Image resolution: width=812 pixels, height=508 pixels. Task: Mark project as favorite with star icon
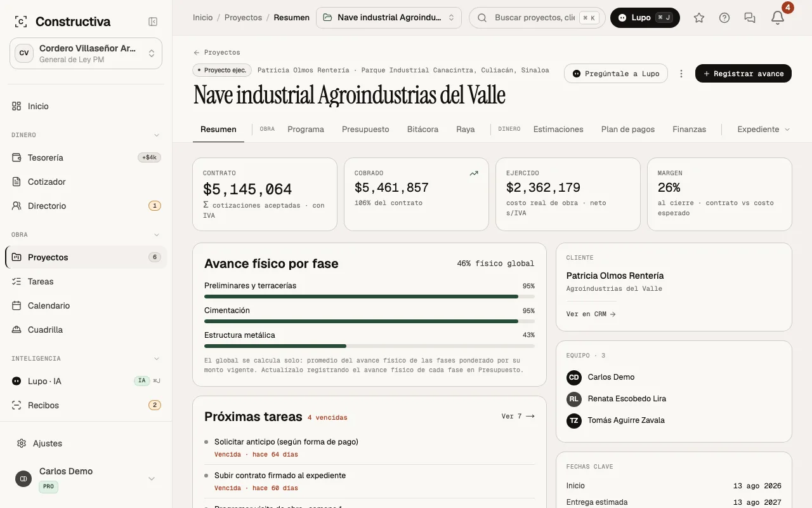point(699,18)
